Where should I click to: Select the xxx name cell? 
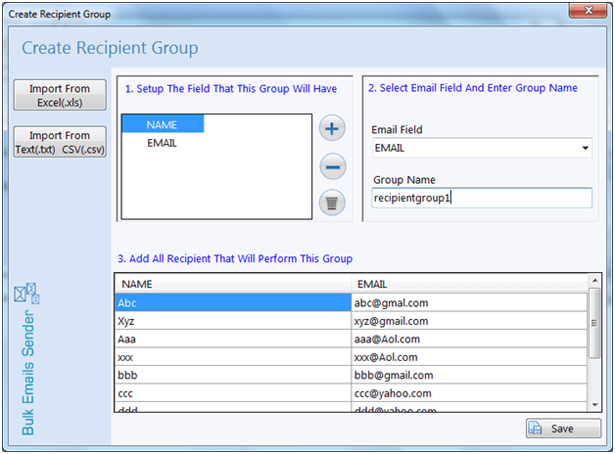point(233,357)
